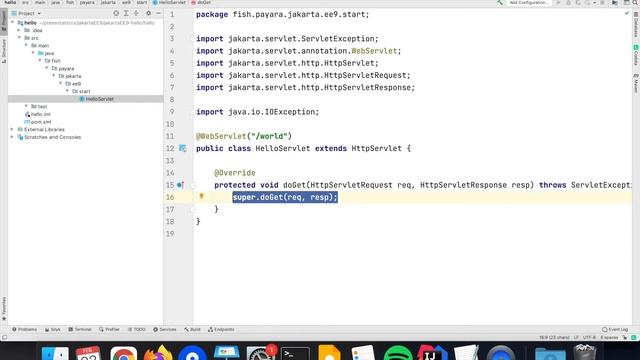Click the class gutter icon on line 12
The width and height of the screenshot is (640, 360).
(182, 148)
